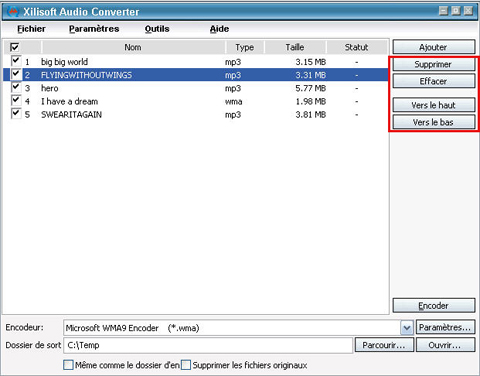Click the Ouvrir... button

445,345
